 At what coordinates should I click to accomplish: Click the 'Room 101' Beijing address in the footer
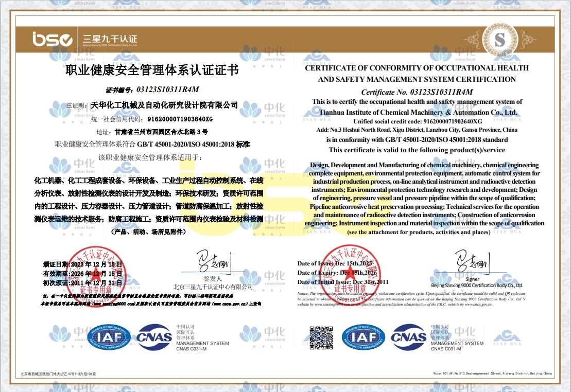[492, 373]
